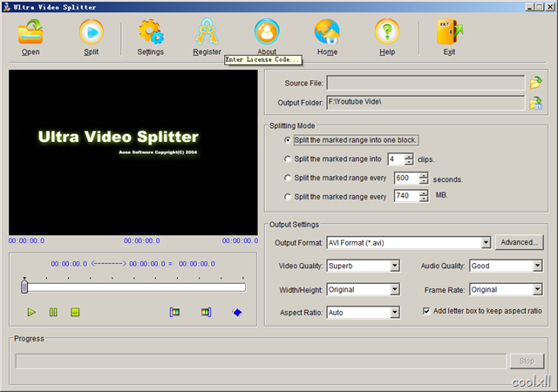Screen dimensions: 558x392
Task: Click the blue diamond marker icon
Action: (237, 313)
